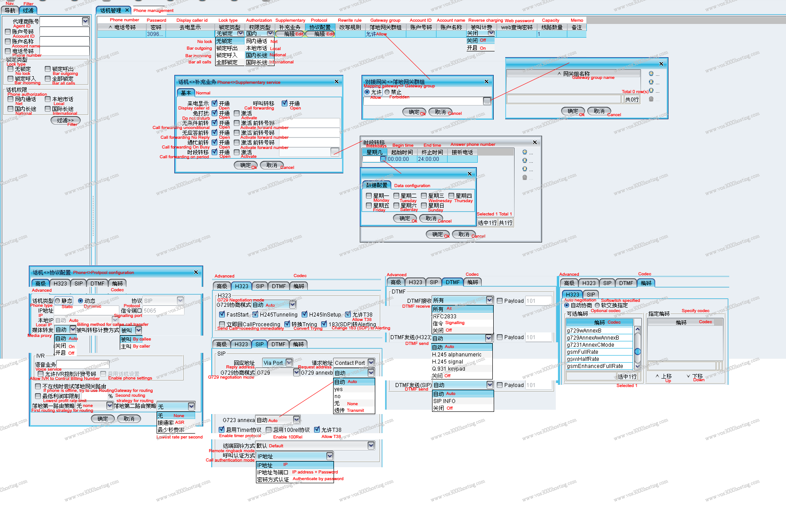Click 确定 OK in the gateway group name dialog
This screenshot has height=532, width=786.
pos(573,111)
